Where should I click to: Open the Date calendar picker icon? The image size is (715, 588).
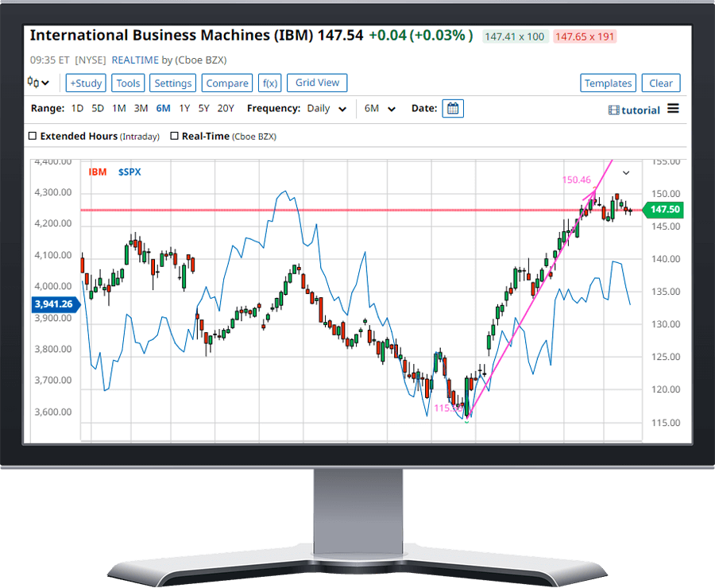(x=453, y=109)
